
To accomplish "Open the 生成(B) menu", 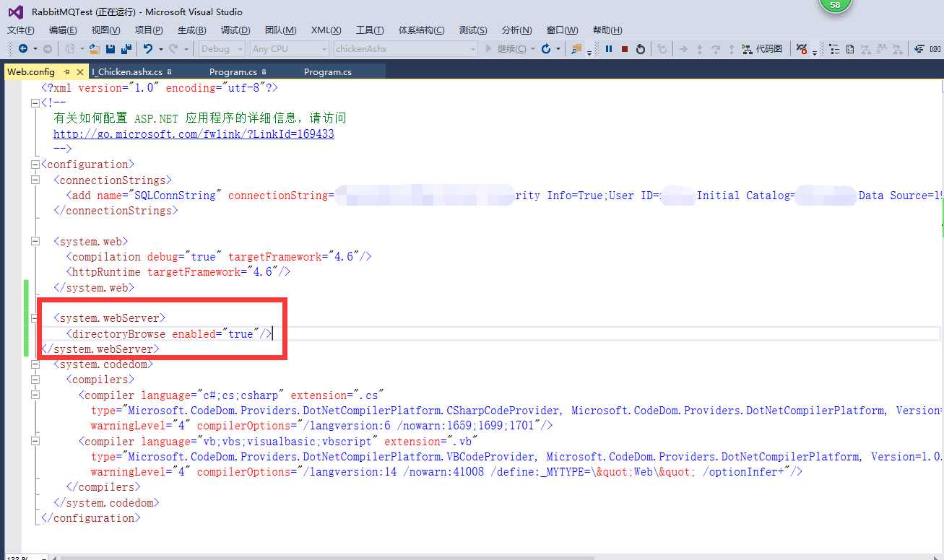I will 191,30.
